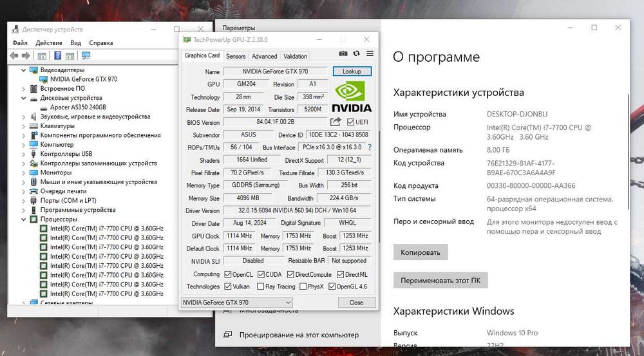Click the Bus Interface question mark
This screenshot has height=356, width=644.
pos(370,147)
